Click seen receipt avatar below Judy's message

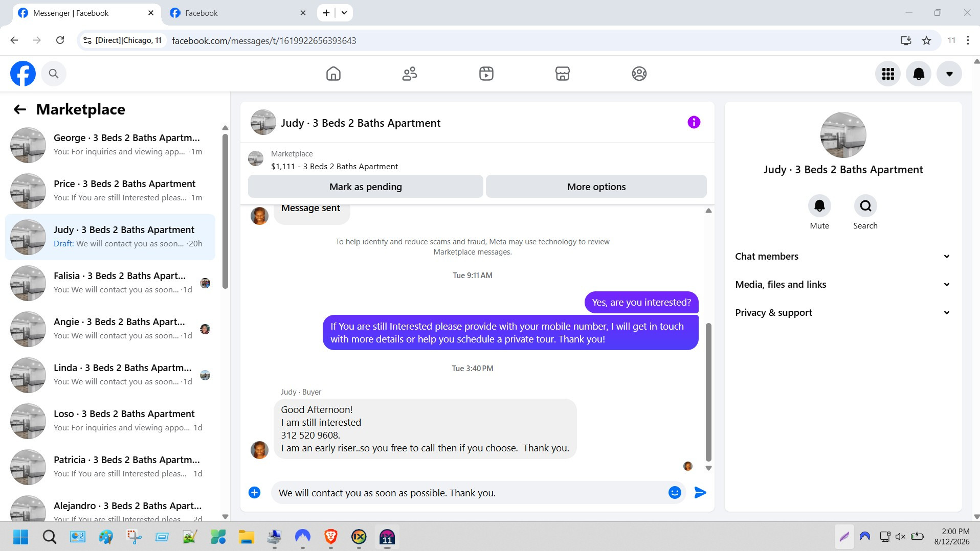click(x=688, y=466)
